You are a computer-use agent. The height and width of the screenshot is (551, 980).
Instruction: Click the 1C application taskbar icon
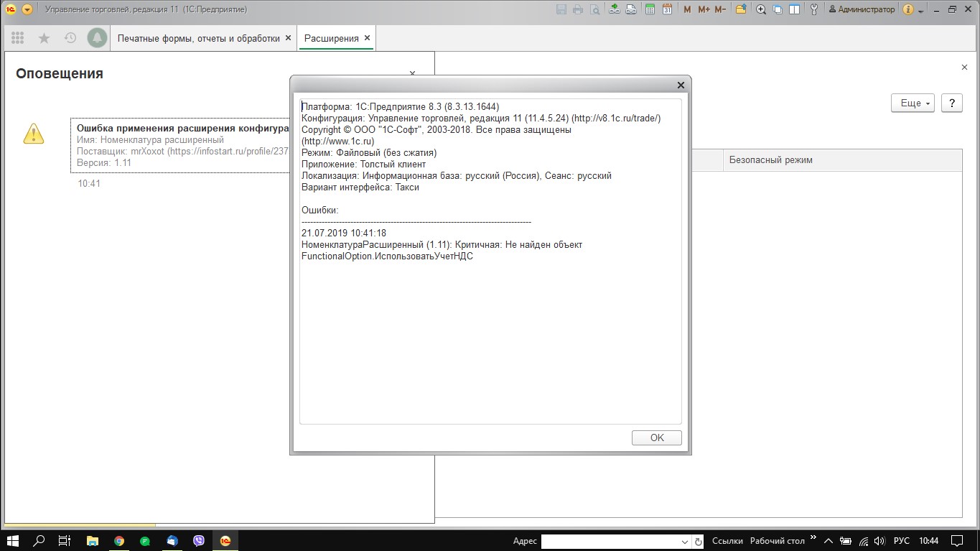(x=225, y=541)
